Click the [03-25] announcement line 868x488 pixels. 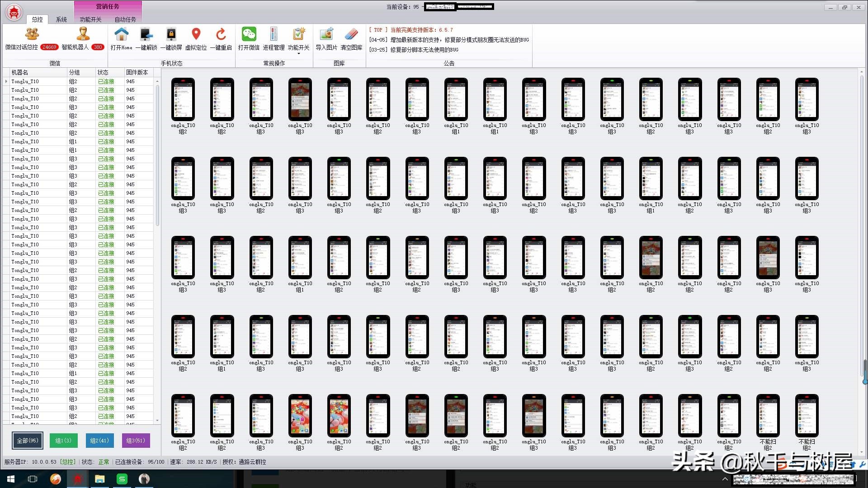click(414, 50)
